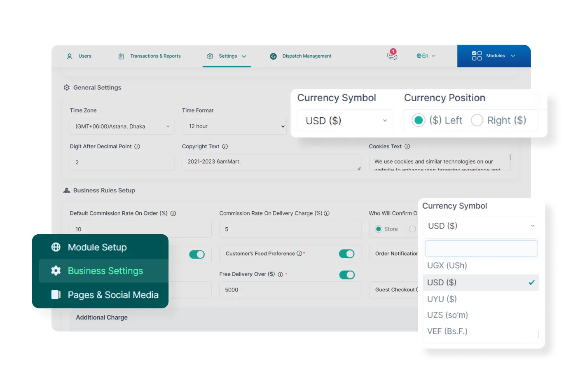Click the Dispatch Management icon
Screen dimensions: 580x392
[x=273, y=56]
